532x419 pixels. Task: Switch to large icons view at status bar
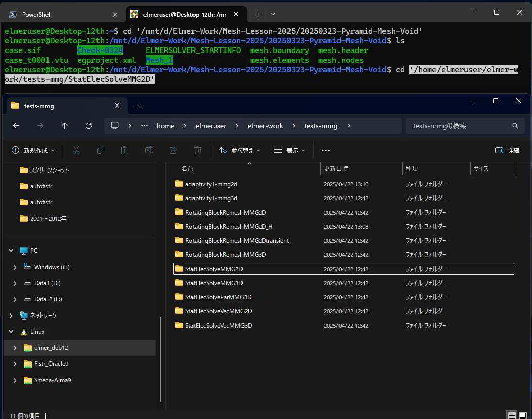[524, 414]
